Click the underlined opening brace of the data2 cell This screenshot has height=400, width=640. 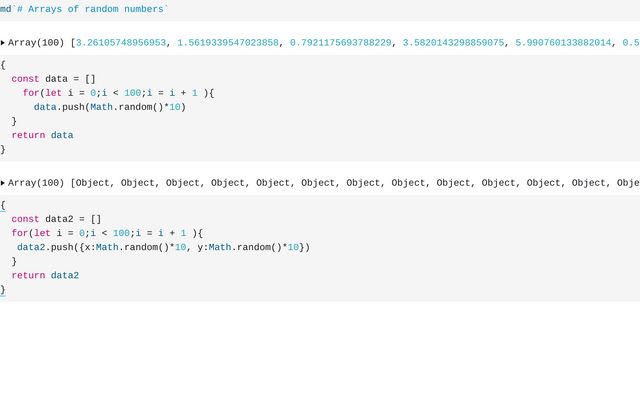(3, 205)
